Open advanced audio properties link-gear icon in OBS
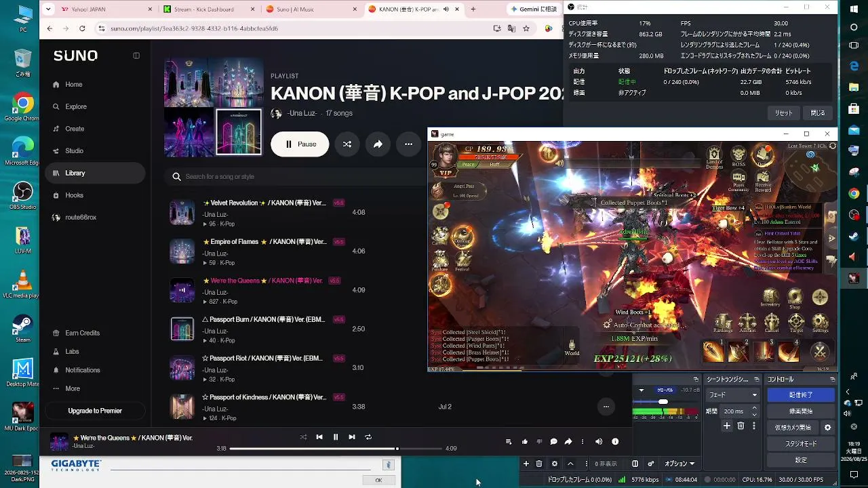868x488 pixels. click(651, 464)
